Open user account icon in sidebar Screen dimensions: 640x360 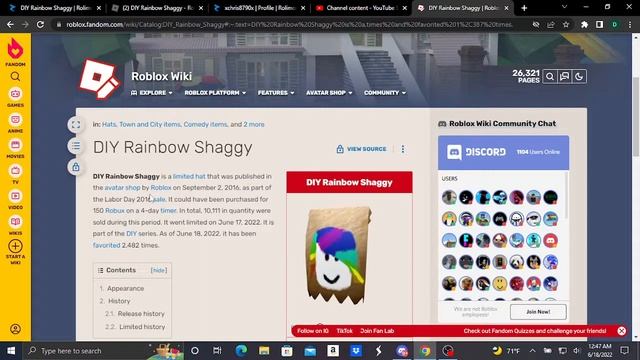[x=15, y=329]
